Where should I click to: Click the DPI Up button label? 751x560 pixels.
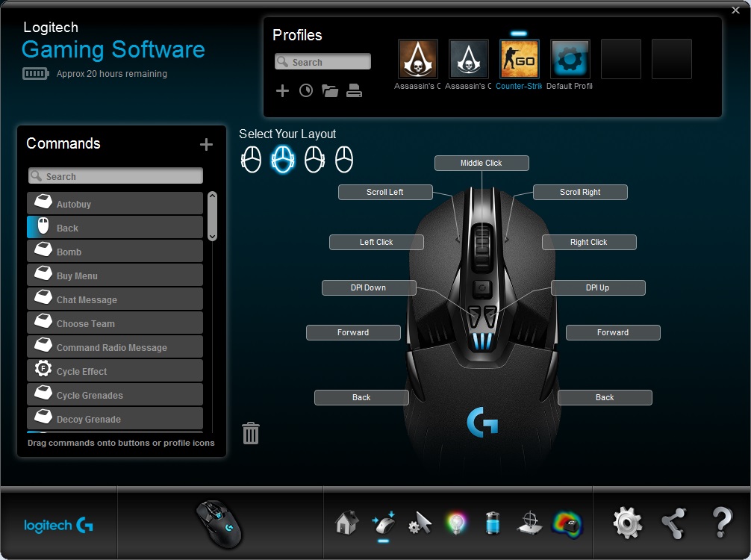click(598, 287)
